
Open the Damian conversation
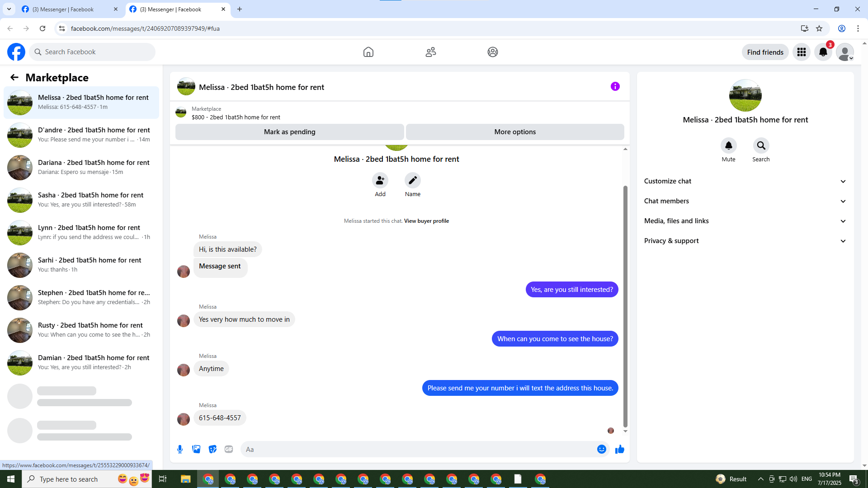tap(81, 363)
